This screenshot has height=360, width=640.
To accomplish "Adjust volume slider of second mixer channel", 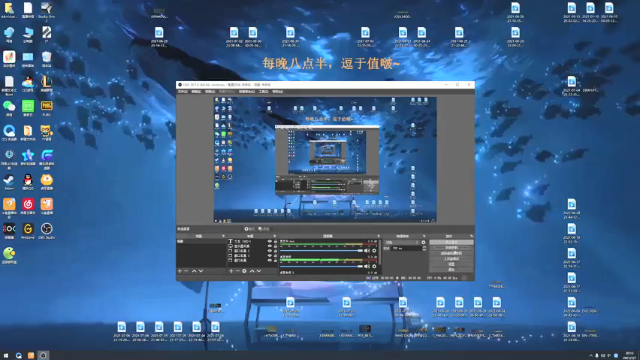I will pyautogui.click(x=321, y=266).
